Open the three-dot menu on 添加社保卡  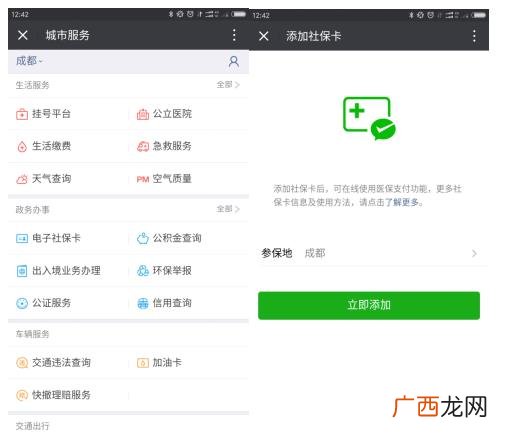tap(474, 36)
